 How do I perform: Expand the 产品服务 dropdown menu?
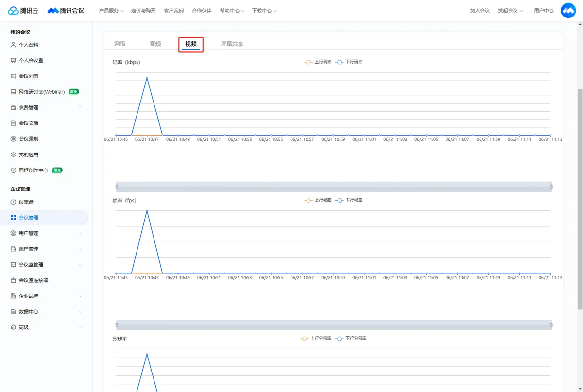(x=111, y=11)
